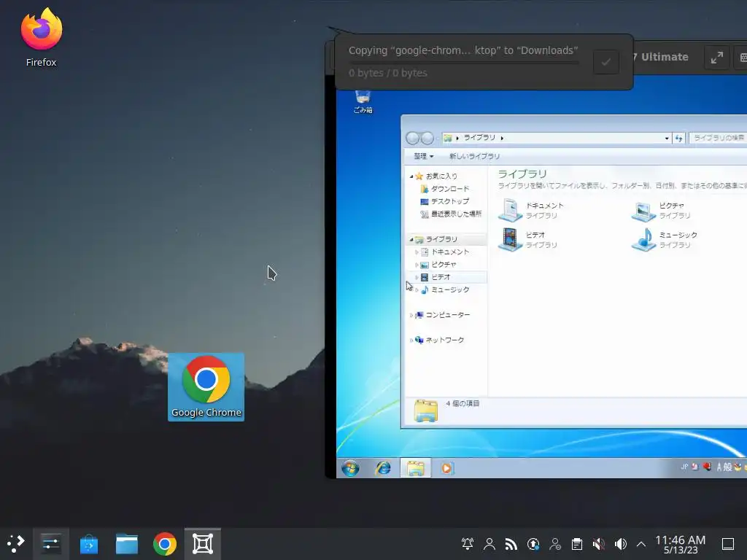Viewport: 747px width, 560px height.
Task: Go back in the Windows Explorer window
Action: (x=413, y=138)
